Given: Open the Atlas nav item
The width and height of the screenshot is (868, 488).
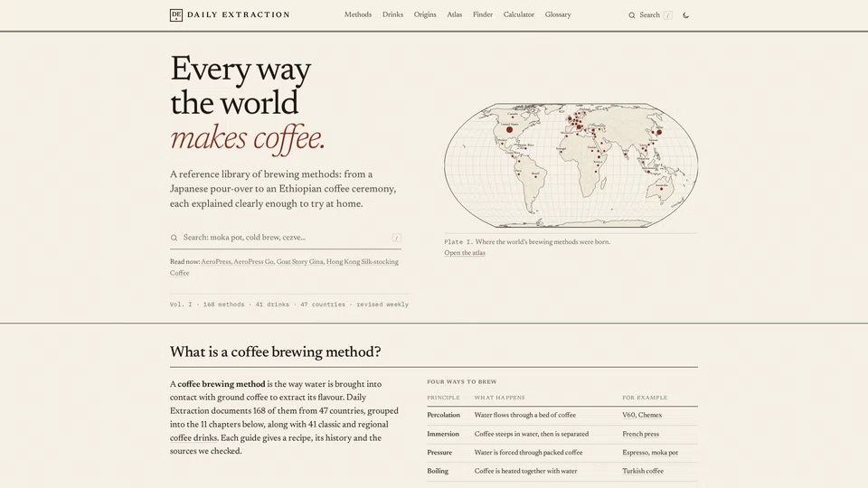Looking at the screenshot, I should [455, 15].
